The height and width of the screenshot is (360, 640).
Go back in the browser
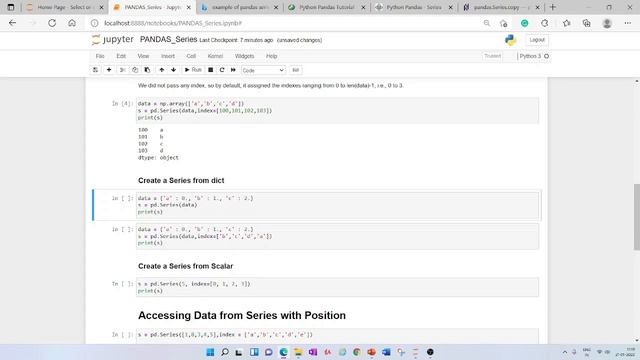click(x=12, y=23)
